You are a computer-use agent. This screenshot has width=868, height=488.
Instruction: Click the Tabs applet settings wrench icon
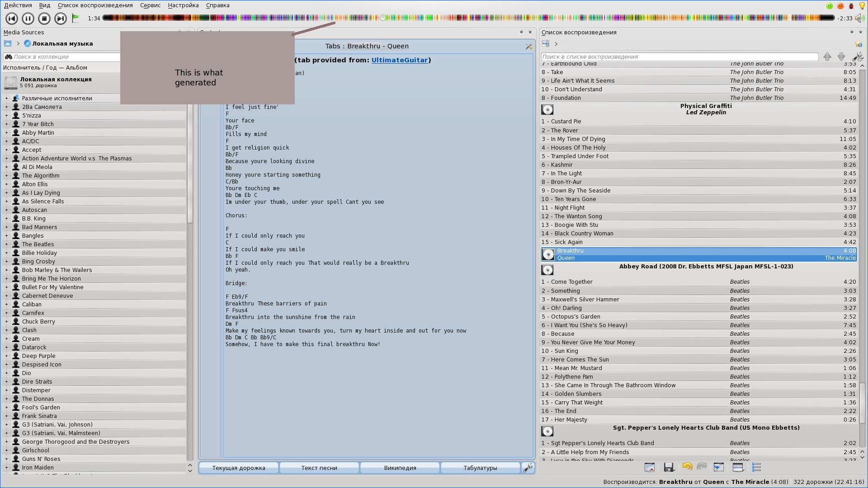[x=529, y=47]
